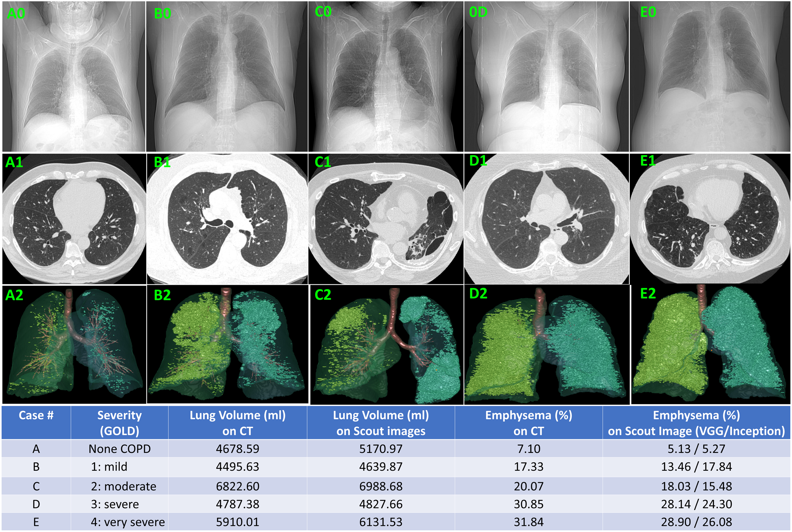This screenshot has height=532, width=792.
Task: View the A2 3D lung rendering
Action: (x=74, y=345)
